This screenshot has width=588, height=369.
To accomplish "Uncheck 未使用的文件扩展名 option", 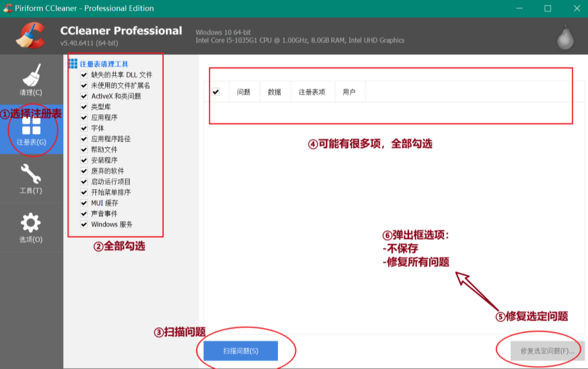I will point(84,86).
